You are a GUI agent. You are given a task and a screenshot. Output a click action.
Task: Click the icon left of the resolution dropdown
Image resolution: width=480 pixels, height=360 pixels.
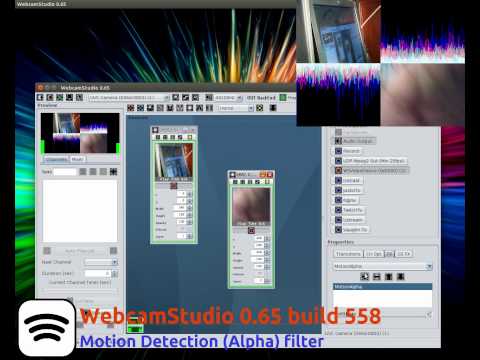[x=209, y=97]
